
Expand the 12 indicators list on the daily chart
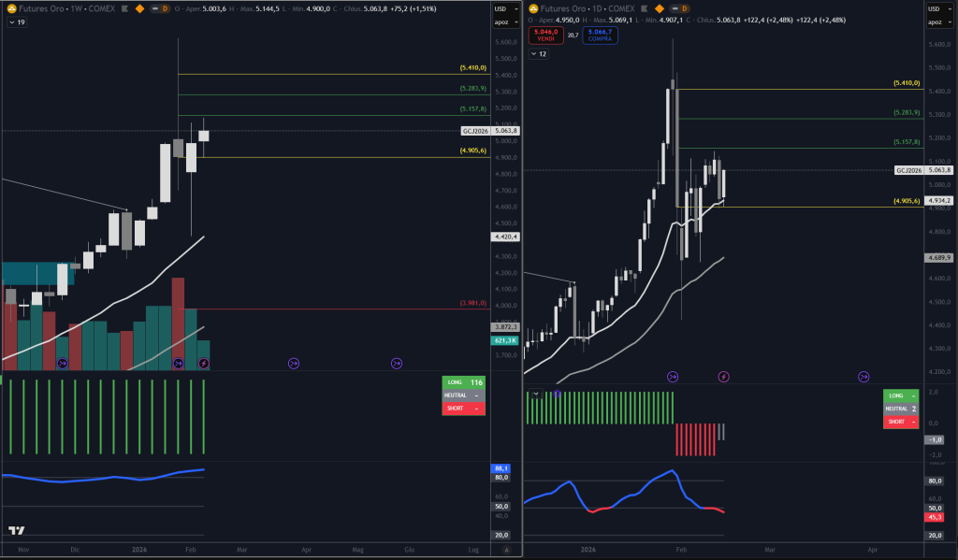538,54
